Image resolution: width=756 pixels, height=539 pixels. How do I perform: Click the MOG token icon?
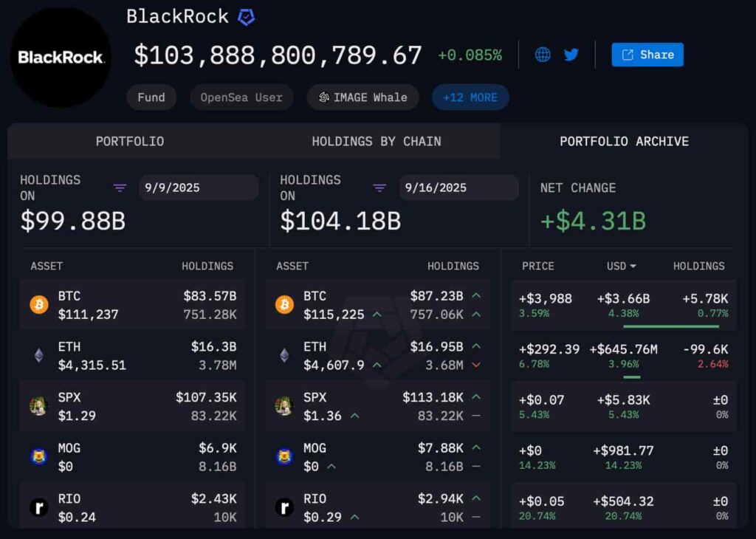pyautogui.click(x=38, y=456)
